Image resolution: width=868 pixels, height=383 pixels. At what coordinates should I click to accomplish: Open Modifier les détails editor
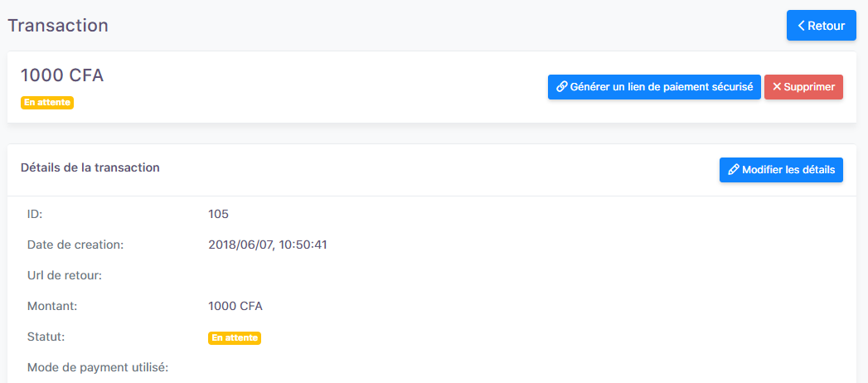pyautogui.click(x=781, y=170)
